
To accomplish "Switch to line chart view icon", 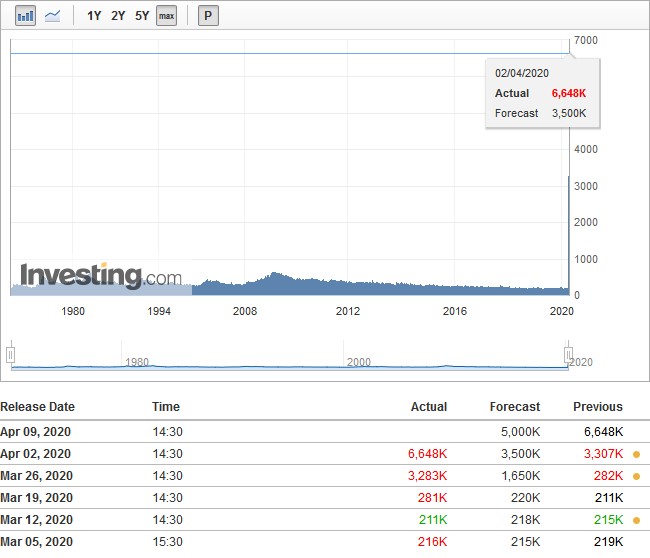I will (x=53, y=16).
